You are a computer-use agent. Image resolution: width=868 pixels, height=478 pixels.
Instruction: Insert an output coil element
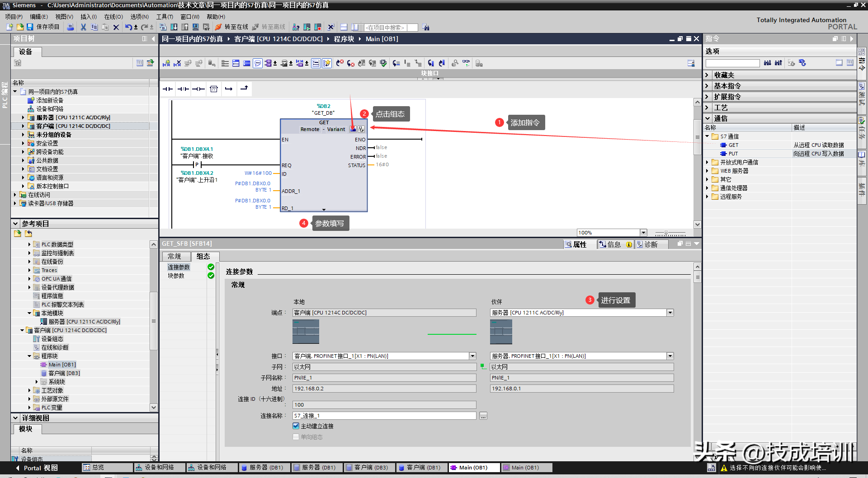pos(198,89)
